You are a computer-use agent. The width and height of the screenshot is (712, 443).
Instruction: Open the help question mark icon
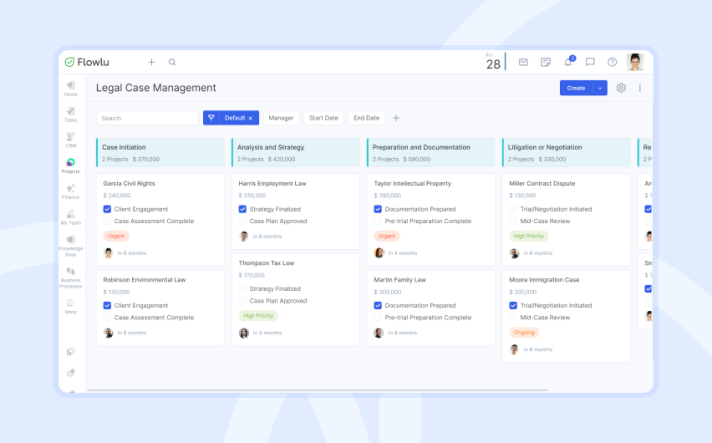point(612,62)
